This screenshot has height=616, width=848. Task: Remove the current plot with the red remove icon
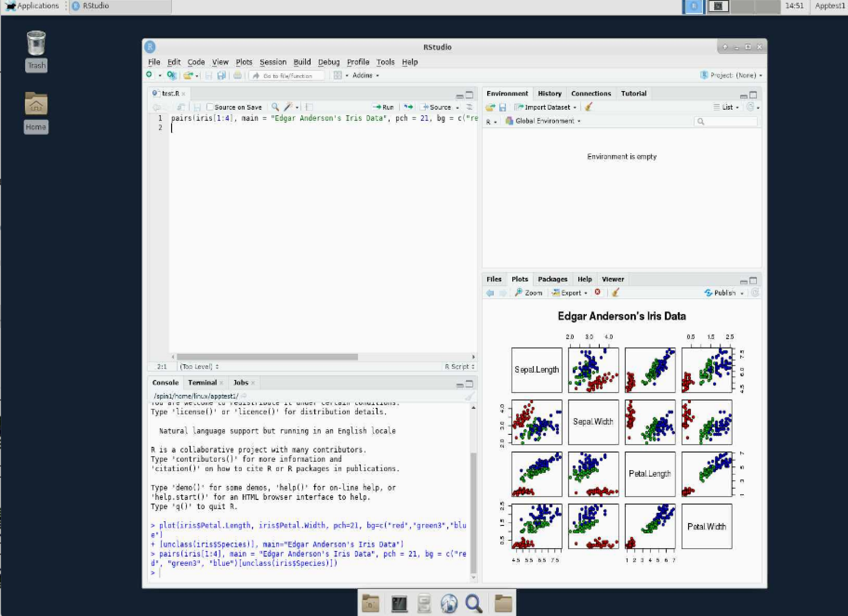pos(598,293)
